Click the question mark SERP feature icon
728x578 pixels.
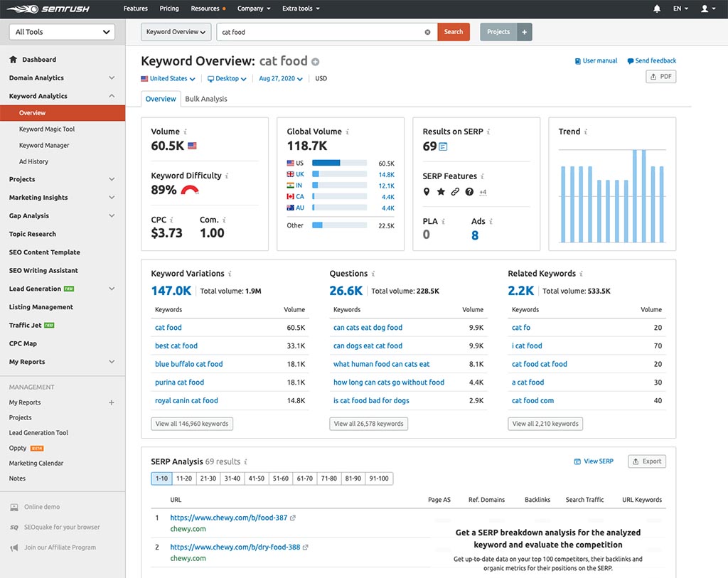pyautogui.click(x=469, y=191)
